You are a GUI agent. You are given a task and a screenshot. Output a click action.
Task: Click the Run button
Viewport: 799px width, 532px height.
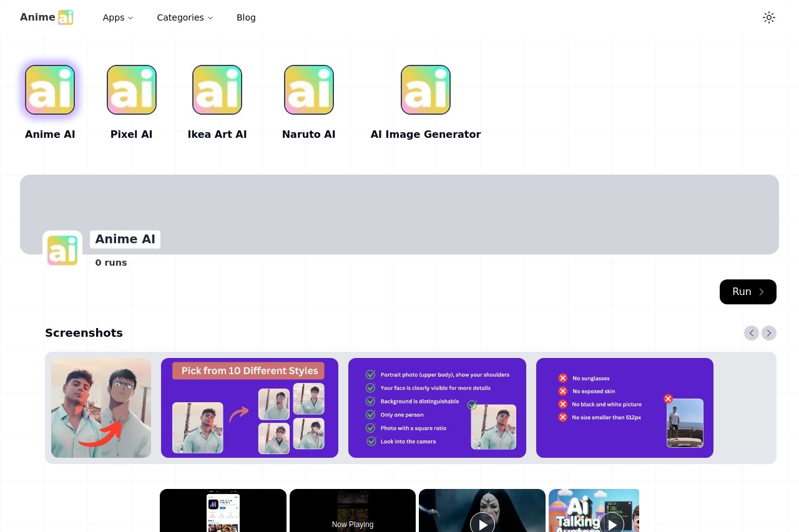748,292
